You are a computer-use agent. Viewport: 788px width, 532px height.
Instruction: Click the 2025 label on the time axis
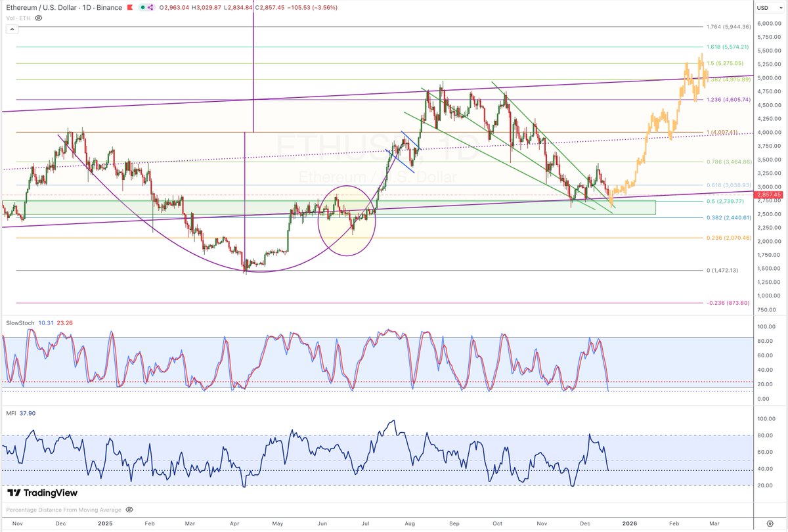[105, 523]
